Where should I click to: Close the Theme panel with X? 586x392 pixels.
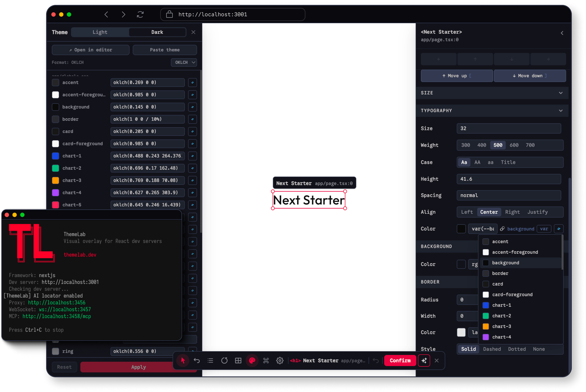pos(194,32)
